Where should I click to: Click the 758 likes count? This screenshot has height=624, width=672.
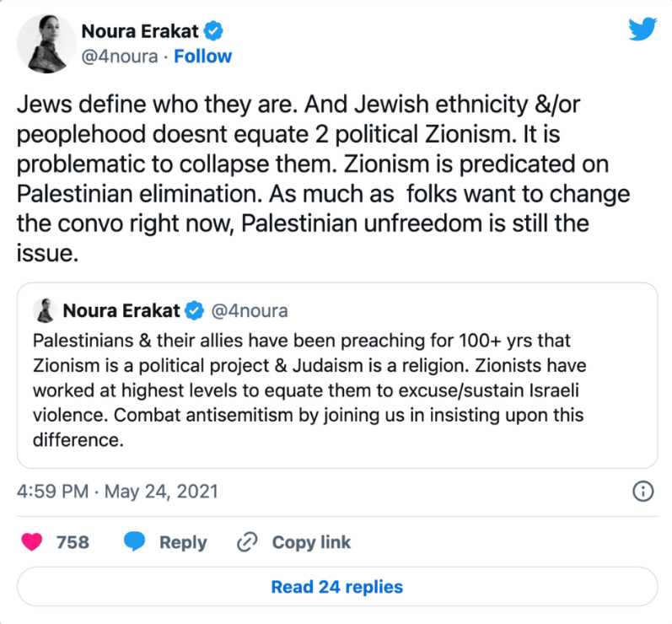[73, 542]
